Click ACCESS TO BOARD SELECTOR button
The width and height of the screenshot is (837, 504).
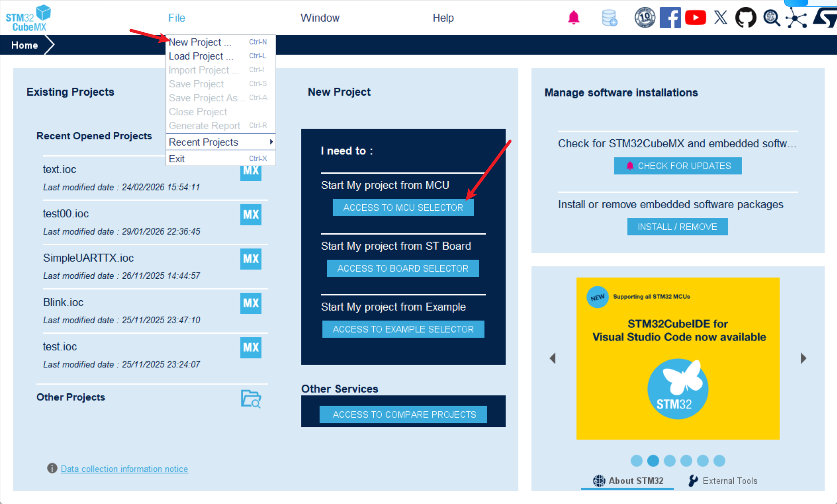(403, 269)
